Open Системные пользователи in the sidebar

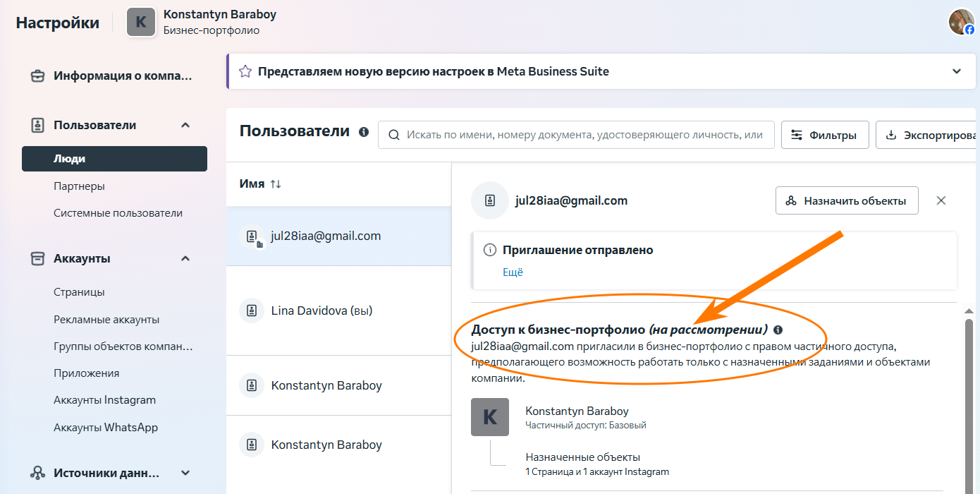point(118,213)
